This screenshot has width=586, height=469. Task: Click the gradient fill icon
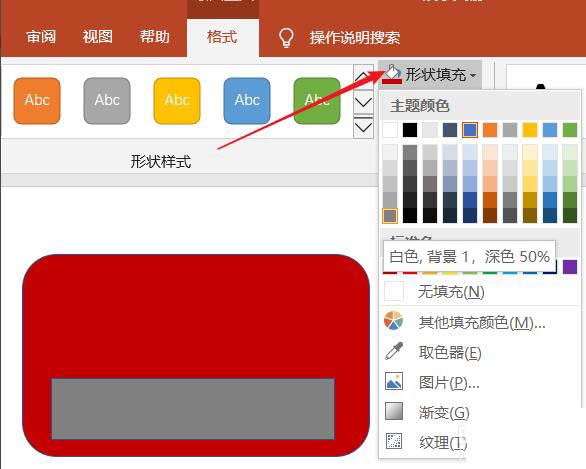tap(394, 411)
